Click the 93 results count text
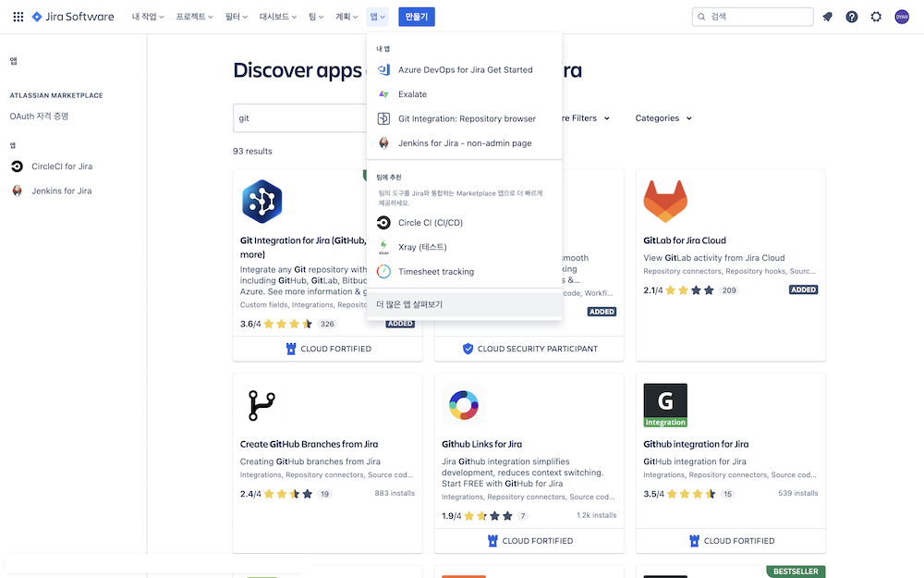This screenshot has height=578, width=924. tap(252, 151)
